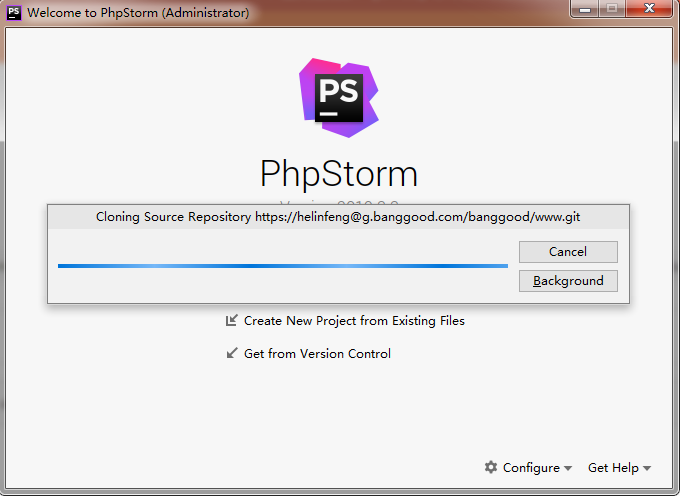This screenshot has height=496, width=680.
Task: Open the Configure dropdown menu
Action: pyautogui.click(x=528, y=467)
